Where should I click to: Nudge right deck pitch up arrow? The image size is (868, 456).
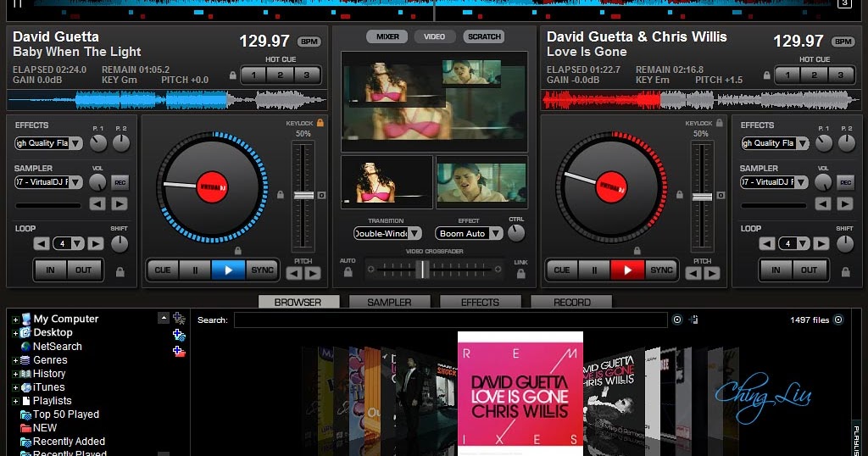pyautogui.click(x=712, y=274)
